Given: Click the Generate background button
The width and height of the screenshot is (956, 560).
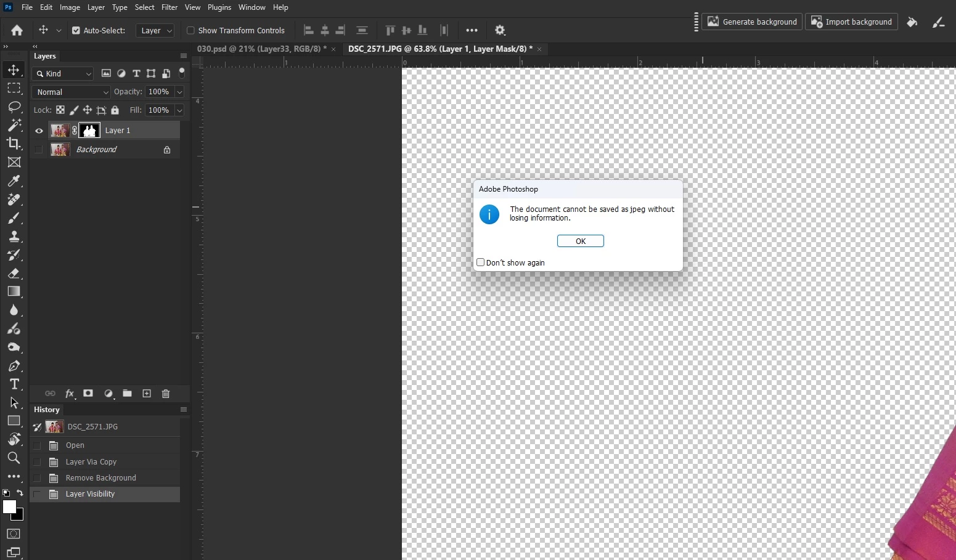Looking at the screenshot, I should pos(752,22).
